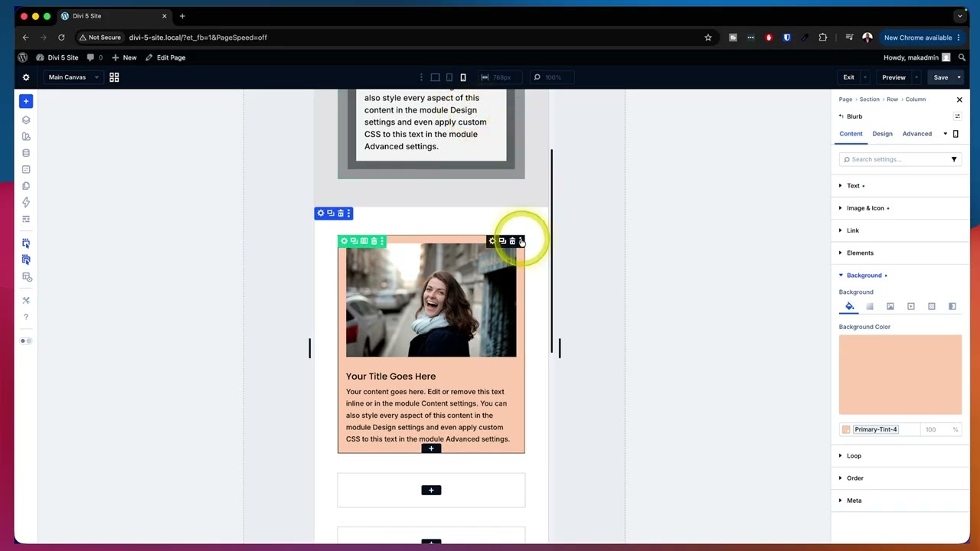Open the tools wrench icon in sidebar
Viewport: 980px width, 551px height.
(26, 301)
